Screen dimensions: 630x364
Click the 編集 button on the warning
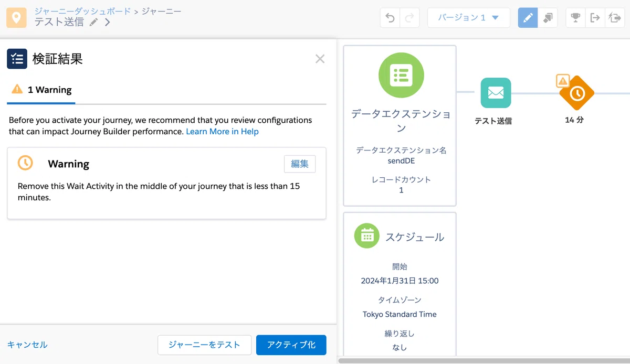(300, 164)
